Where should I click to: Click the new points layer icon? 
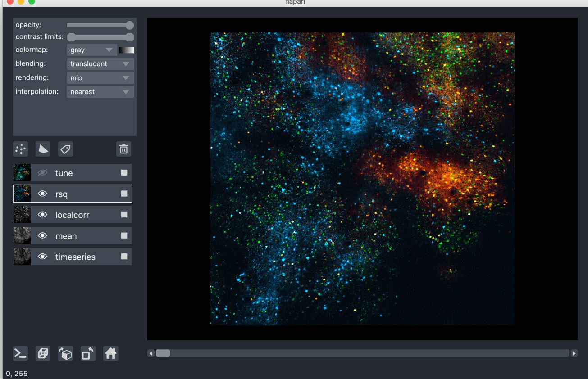tap(21, 149)
